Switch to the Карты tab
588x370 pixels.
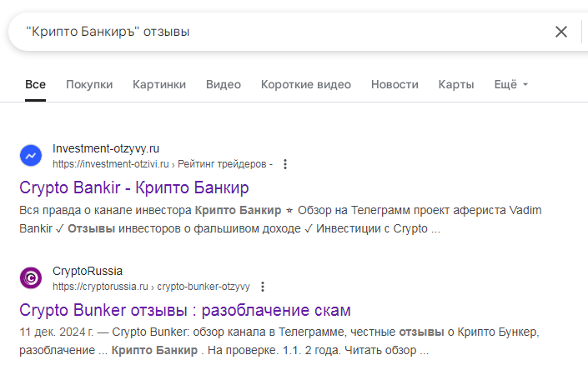tap(456, 85)
